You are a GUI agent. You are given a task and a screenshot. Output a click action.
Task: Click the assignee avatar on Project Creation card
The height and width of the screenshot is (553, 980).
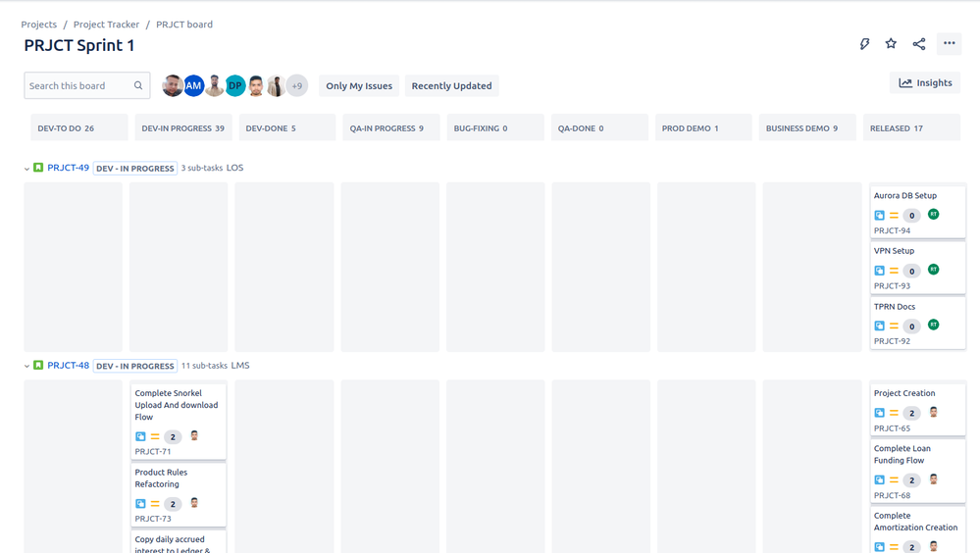[x=933, y=413]
